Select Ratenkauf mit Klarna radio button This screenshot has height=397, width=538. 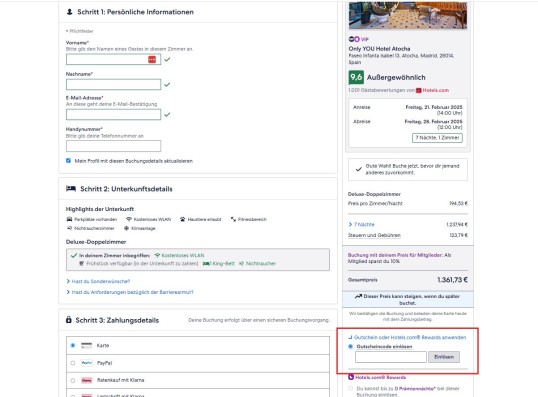(x=73, y=380)
